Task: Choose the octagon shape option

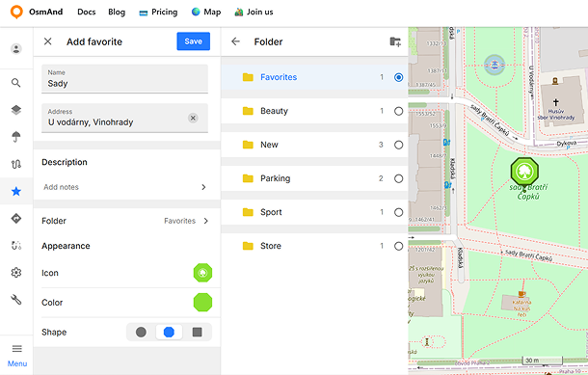Action: click(x=169, y=332)
